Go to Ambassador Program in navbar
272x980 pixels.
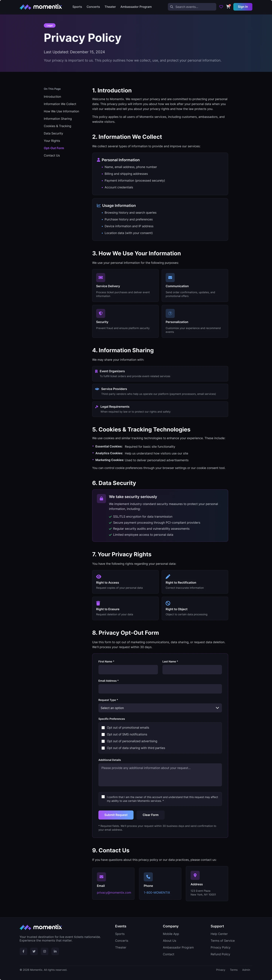136,7
